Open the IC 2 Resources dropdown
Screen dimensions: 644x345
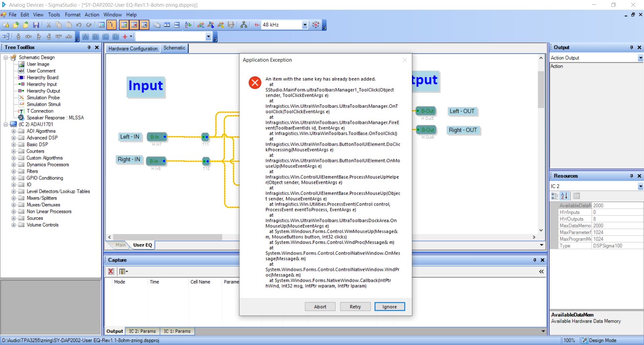coord(640,186)
